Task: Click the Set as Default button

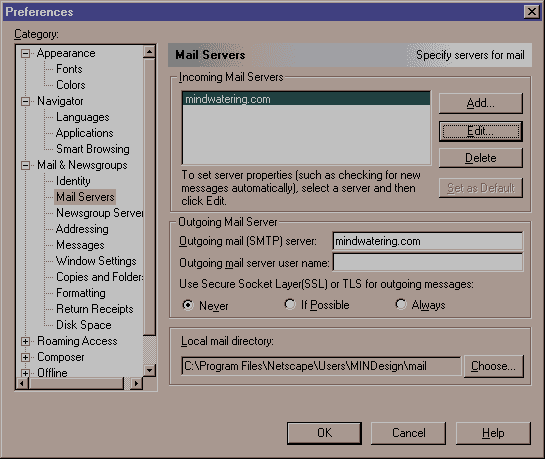Action: [x=481, y=188]
